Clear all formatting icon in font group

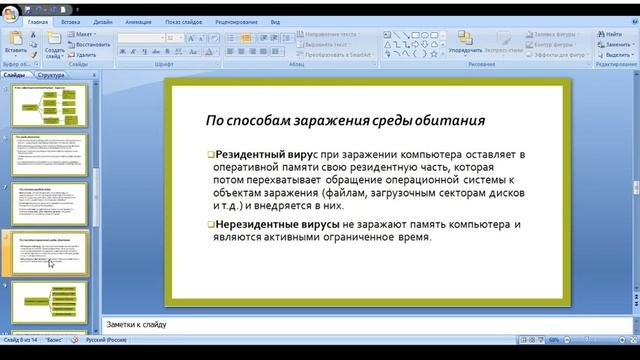click(214, 38)
